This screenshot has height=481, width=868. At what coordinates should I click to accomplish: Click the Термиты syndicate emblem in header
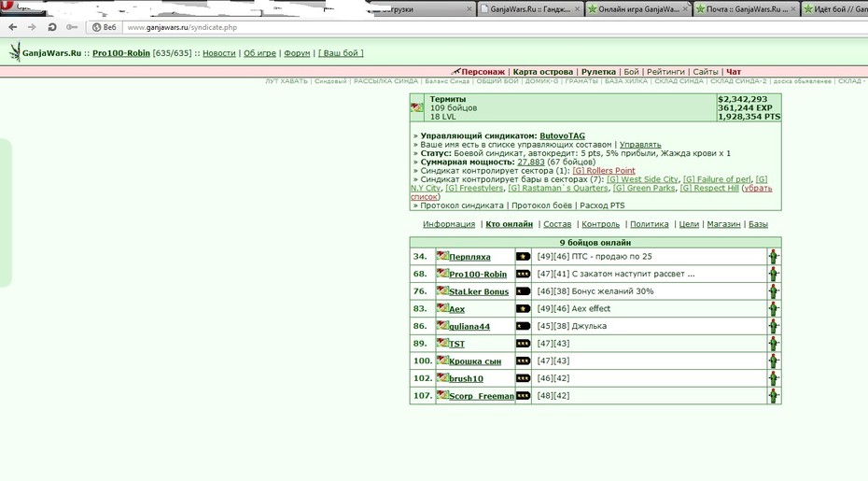coord(417,108)
